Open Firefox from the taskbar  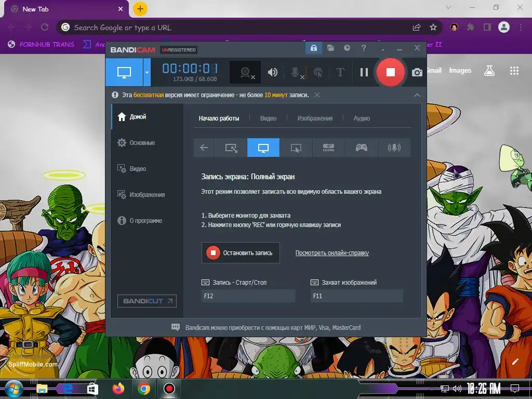(x=118, y=389)
